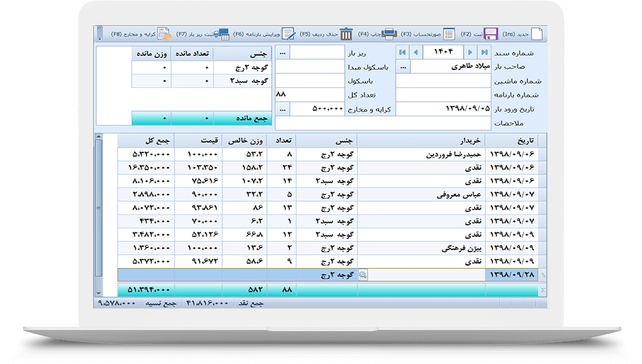642x364 pixels.
Task: Jump using the right-pointing arrow with bar
Action: [484, 52]
